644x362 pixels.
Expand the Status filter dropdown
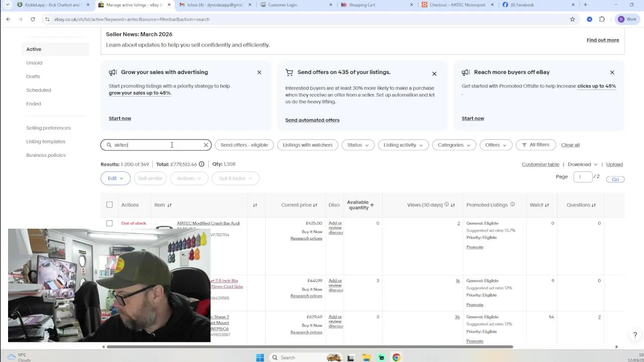click(x=358, y=145)
